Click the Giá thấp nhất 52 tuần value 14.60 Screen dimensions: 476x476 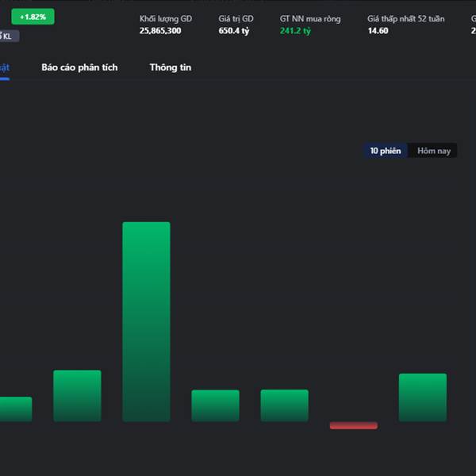[378, 31]
